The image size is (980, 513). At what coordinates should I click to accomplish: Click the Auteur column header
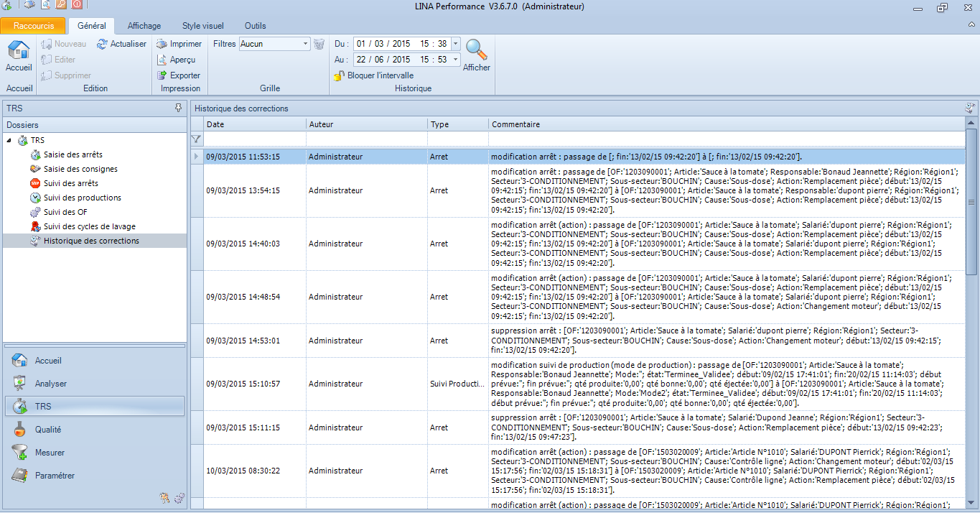[367, 124]
